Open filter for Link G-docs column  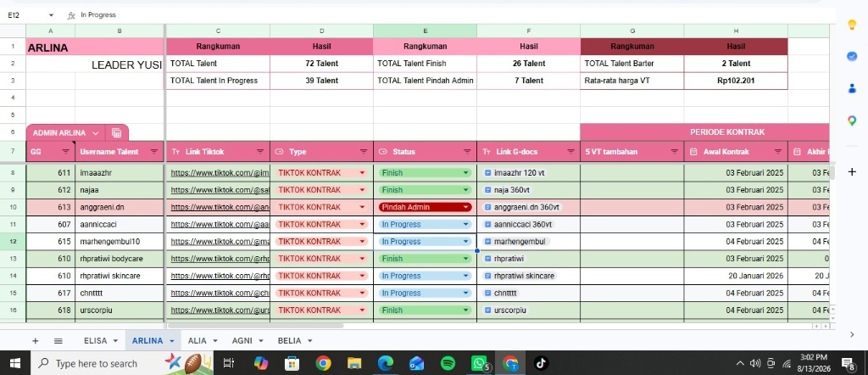point(570,151)
